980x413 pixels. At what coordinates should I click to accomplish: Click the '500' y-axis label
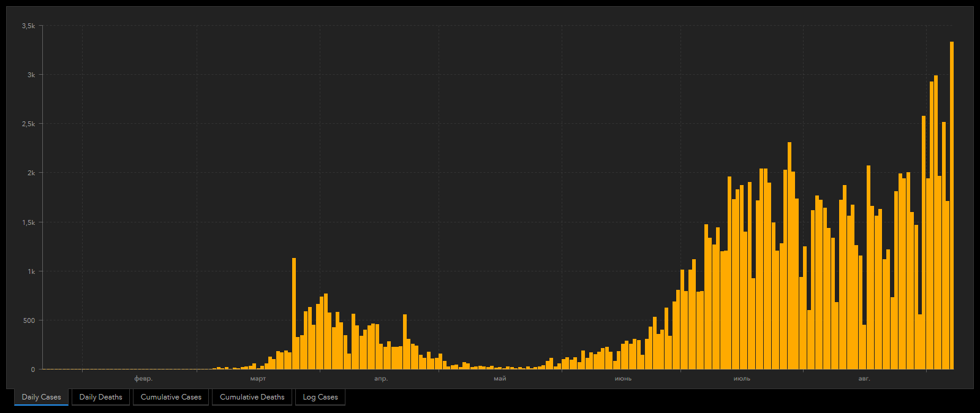[29, 320]
